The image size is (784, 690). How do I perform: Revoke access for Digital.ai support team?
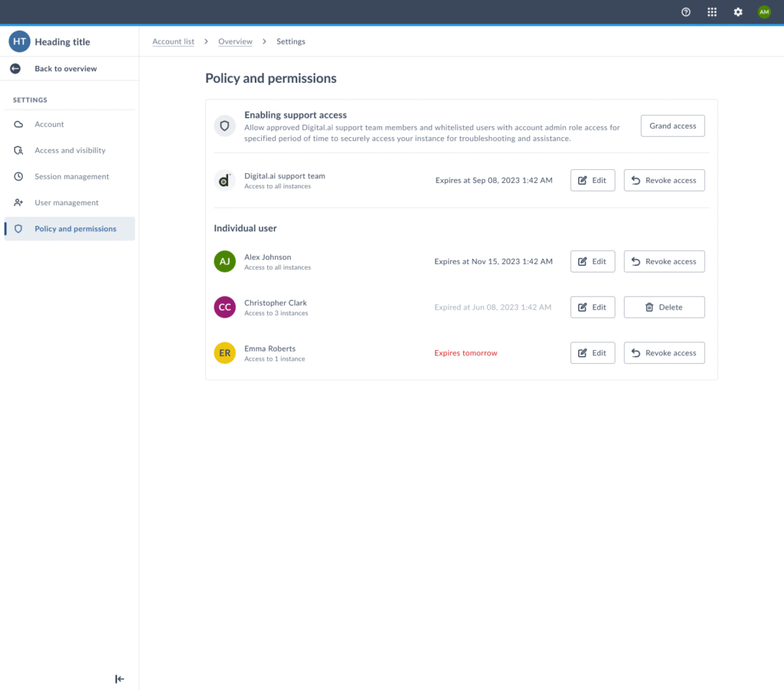[664, 181]
